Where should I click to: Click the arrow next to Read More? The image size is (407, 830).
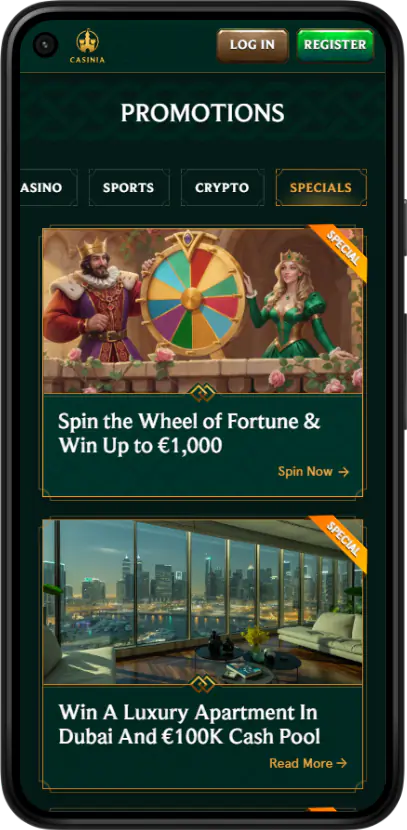[x=342, y=763]
